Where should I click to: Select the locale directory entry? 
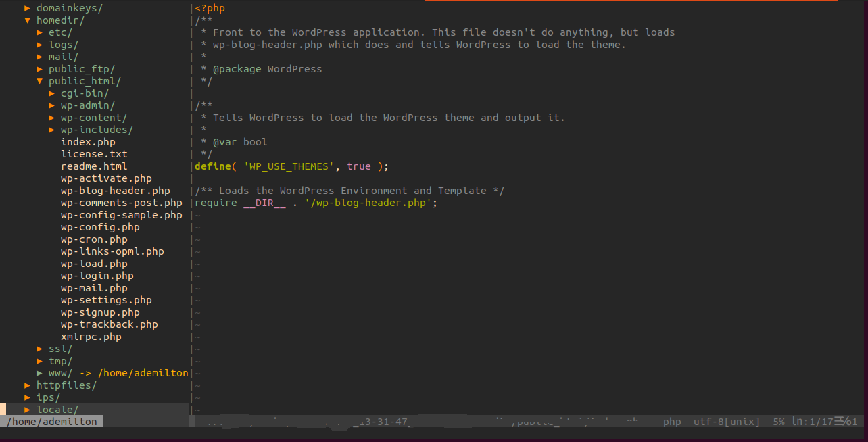point(57,410)
